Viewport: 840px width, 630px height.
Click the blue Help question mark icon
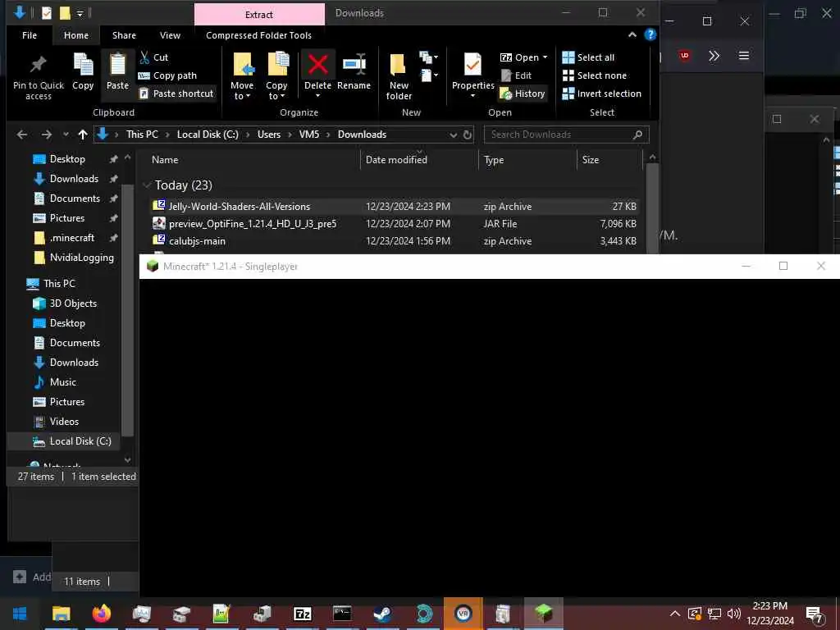(650, 34)
